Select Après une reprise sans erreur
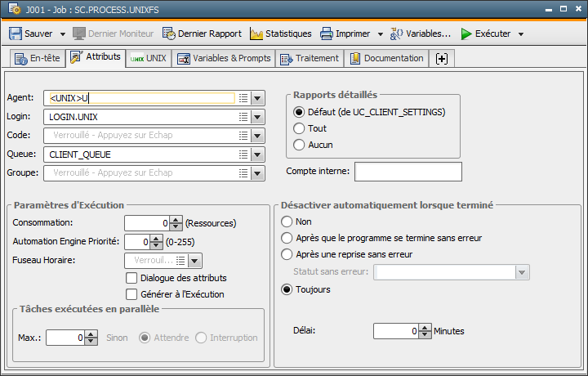 click(x=287, y=254)
